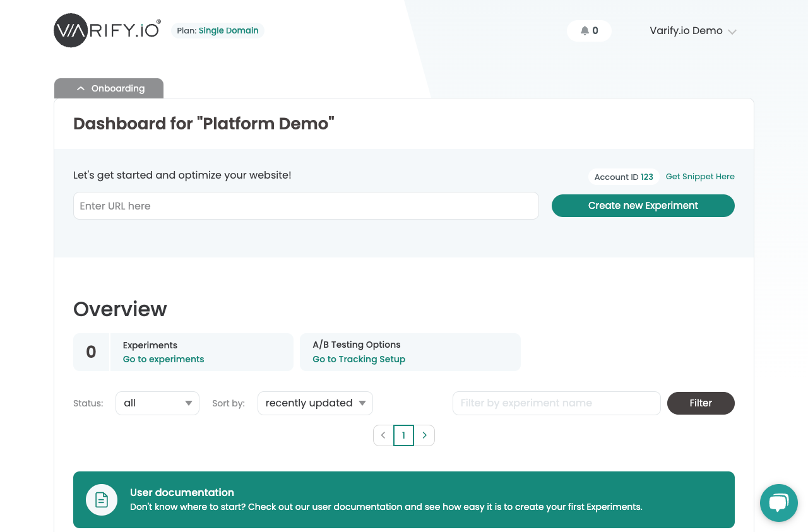This screenshot has width=808, height=532.
Task: Click the user documentation file icon
Action: 102,500
